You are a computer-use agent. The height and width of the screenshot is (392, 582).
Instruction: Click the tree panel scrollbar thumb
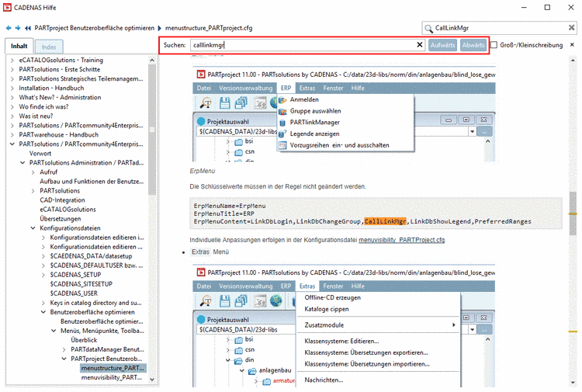[152, 129]
